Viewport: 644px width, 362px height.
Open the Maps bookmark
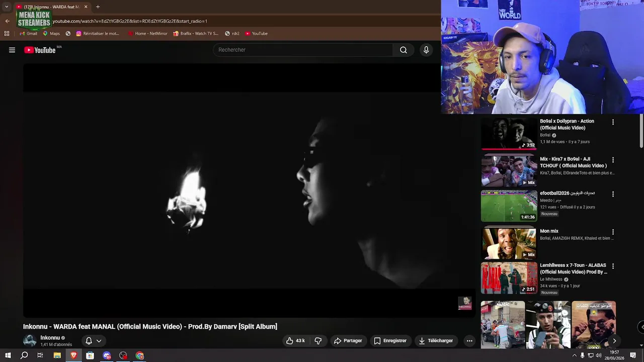pyautogui.click(x=51, y=34)
